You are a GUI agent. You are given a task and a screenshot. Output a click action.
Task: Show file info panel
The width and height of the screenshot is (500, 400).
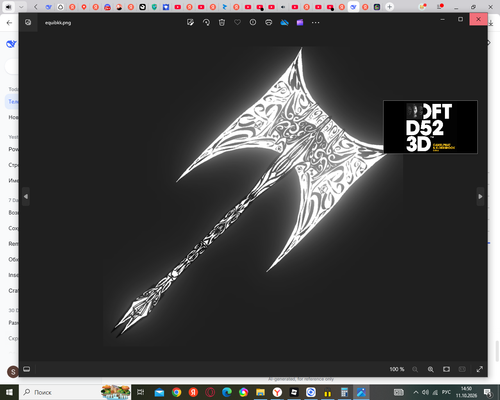[253, 22]
